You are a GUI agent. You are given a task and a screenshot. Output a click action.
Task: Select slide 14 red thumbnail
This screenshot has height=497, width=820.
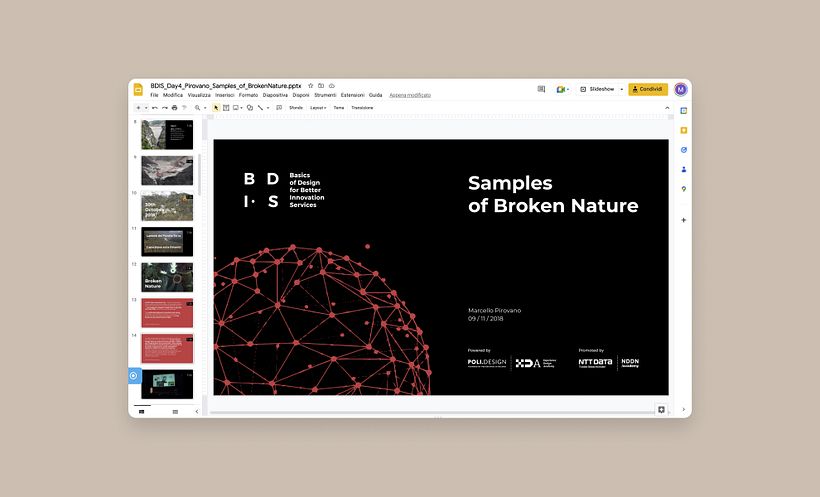pyautogui.click(x=167, y=348)
